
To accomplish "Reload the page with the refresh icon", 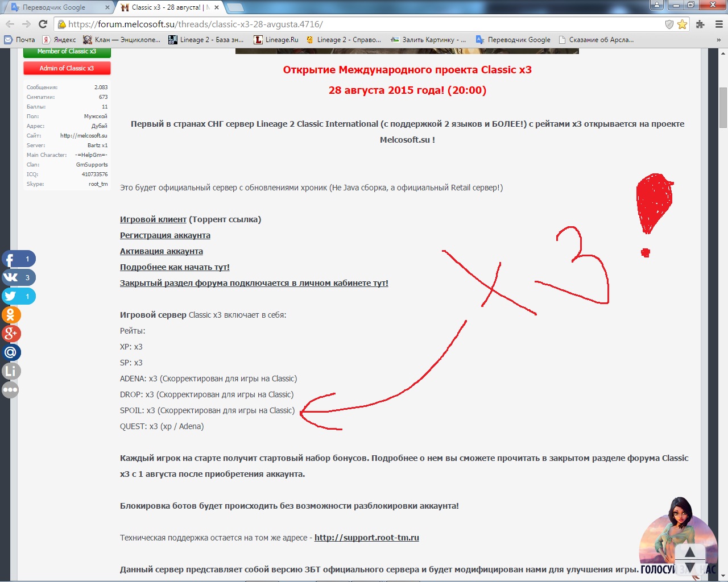I will pos(43,24).
